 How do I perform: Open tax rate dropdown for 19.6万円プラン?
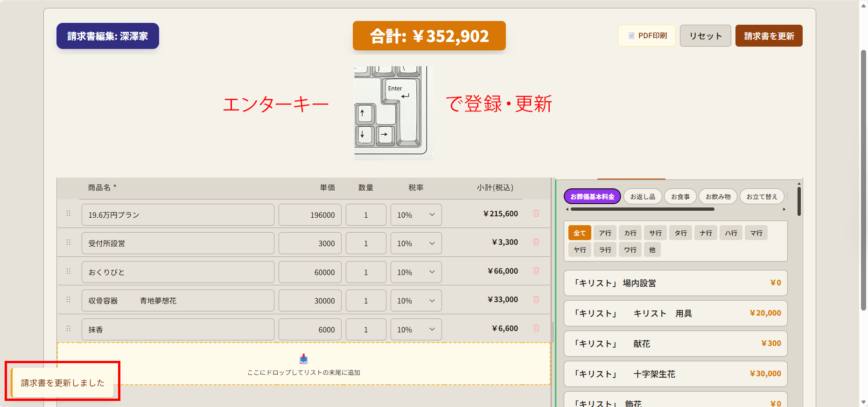(x=416, y=215)
